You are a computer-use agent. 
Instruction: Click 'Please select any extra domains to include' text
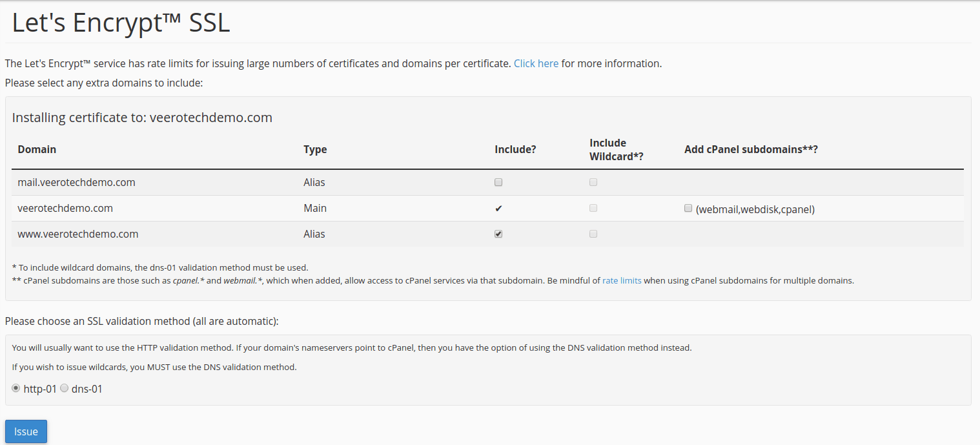click(x=104, y=83)
